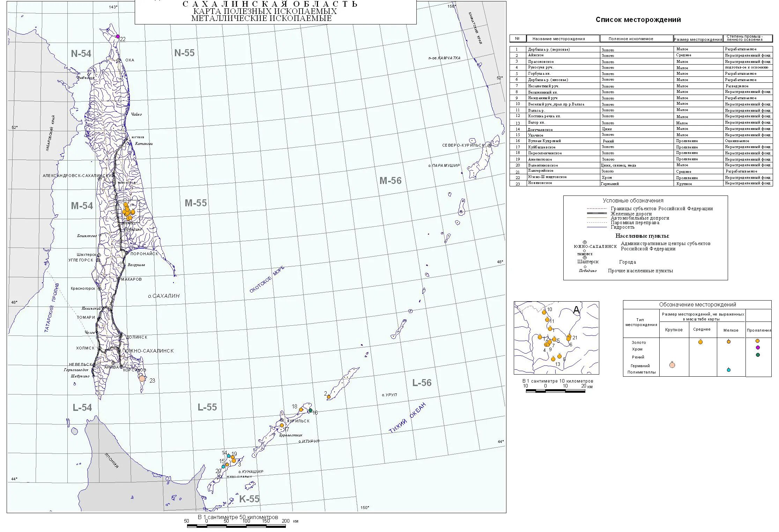
Task: Click the purple chromium marker numbered 22
Action: 118,36
